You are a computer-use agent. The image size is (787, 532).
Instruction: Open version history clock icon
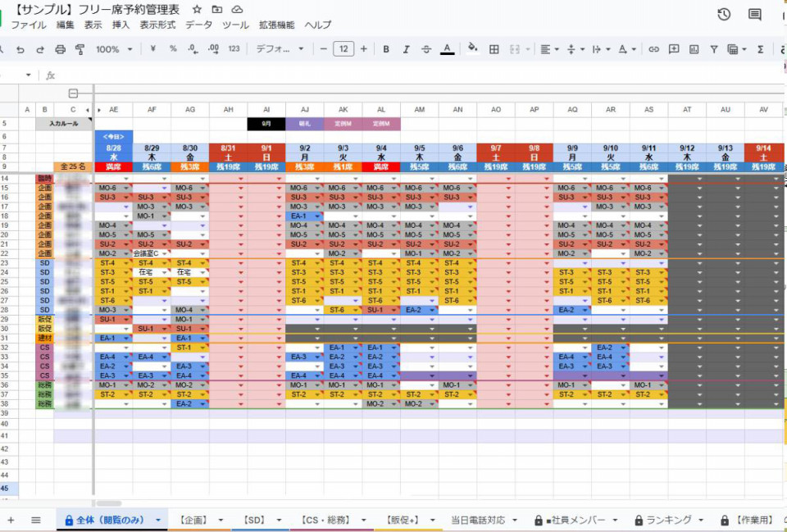coord(724,15)
